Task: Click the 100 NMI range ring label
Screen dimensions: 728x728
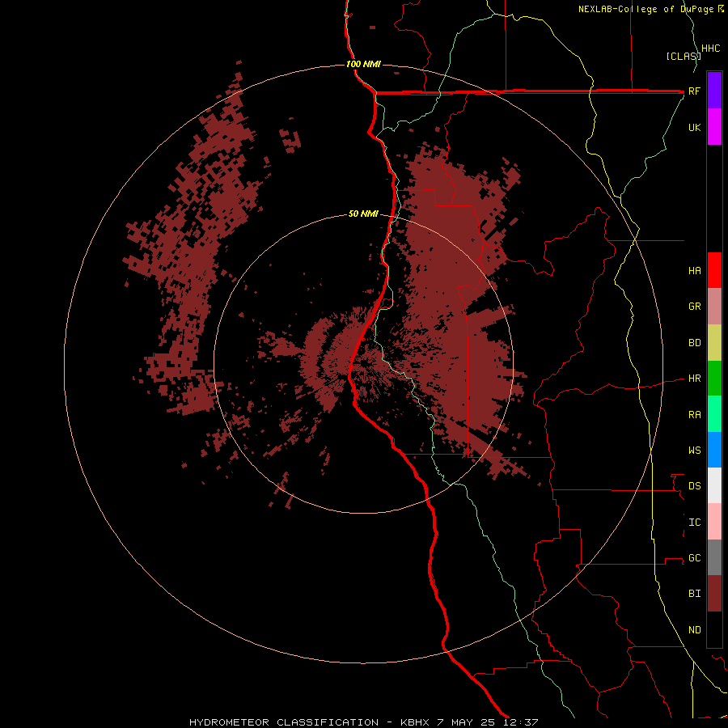Action: pyautogui.click(x=363, y=64)
